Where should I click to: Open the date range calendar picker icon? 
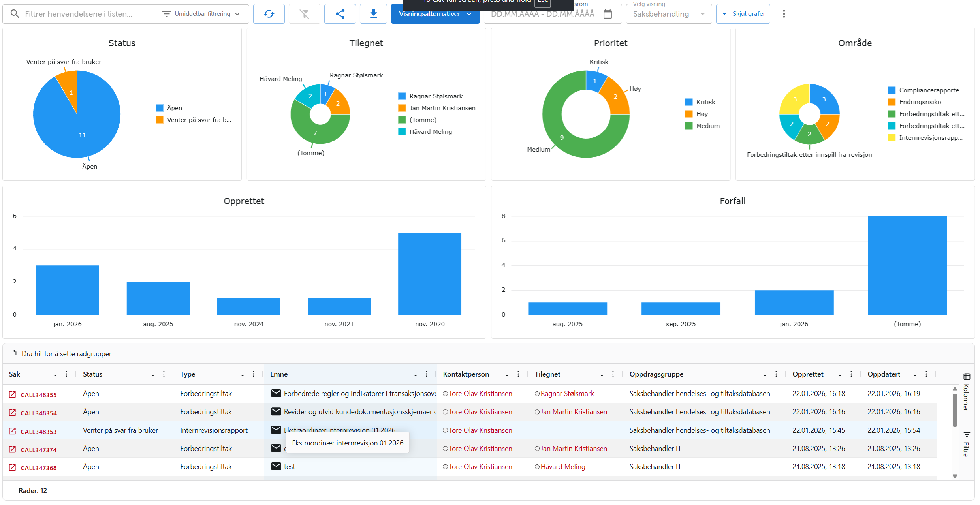pos(608,14)
